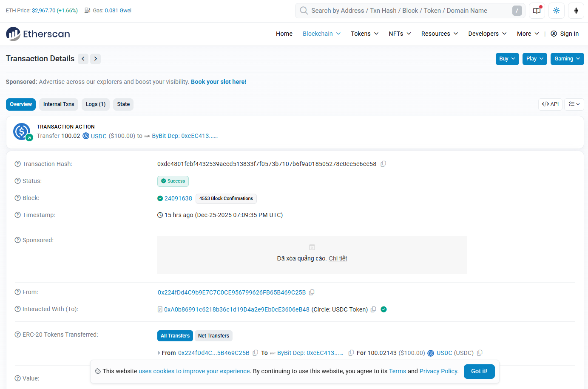Image resolution: width=588 pixels, height=389 pixels.
Task: Open the Privacy Policy link
Action: coord(438,371)
